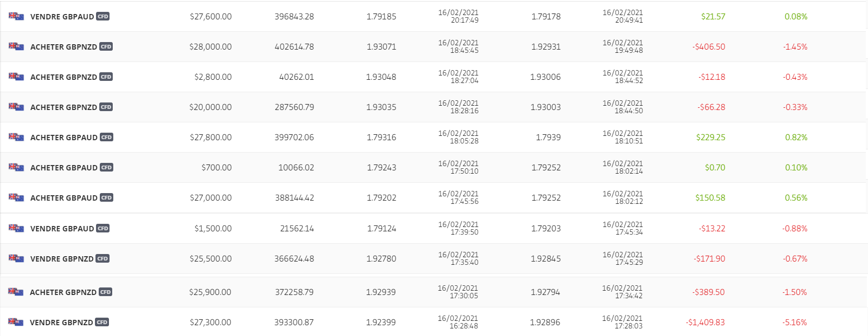
Task: Click the CFD badge on the $25,900.00 GBPNZD trade
Action: [106, 292]
